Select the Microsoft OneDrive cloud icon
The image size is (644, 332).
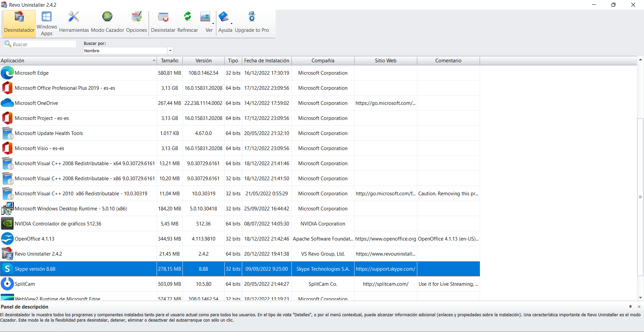tap(7, 103)
